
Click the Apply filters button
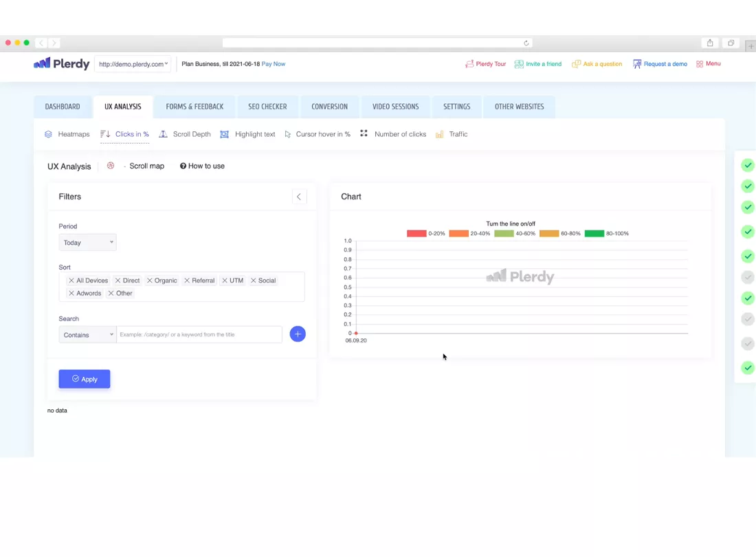pyautogui.click(x=85, y=379)
